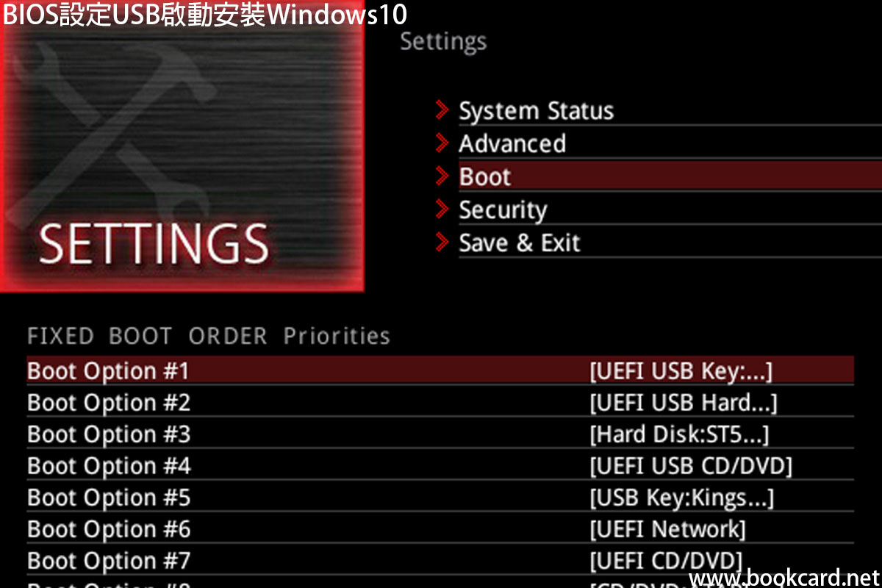Click the red chevron beside Save & Exit
Image resolution: width=882 pixels, height=588 pixels.
point(442,242)
